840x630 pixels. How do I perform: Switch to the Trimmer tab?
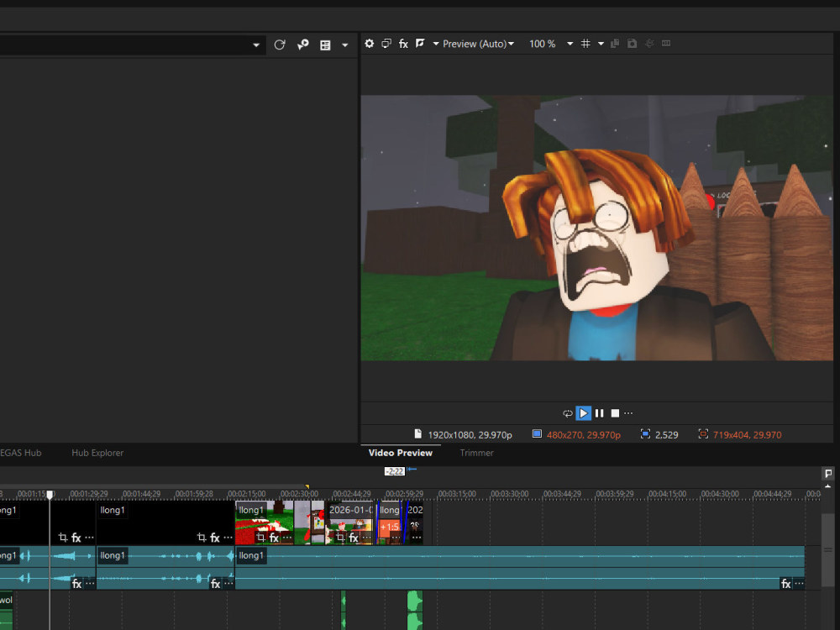click(x=476, y=453)
